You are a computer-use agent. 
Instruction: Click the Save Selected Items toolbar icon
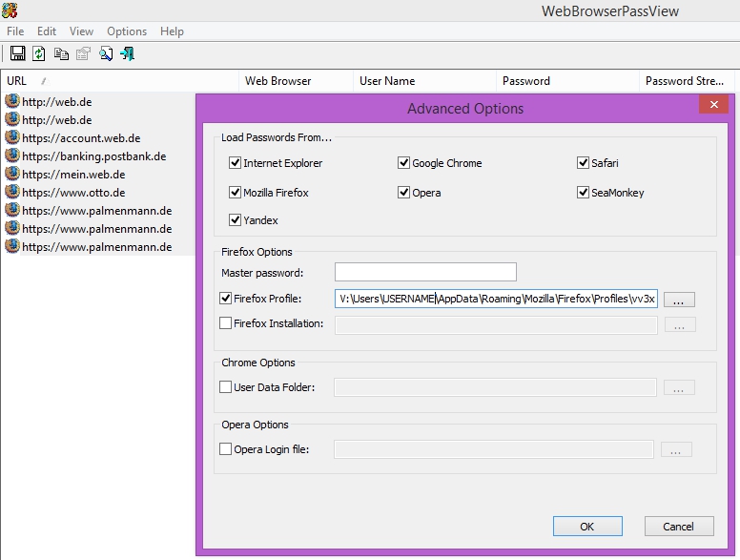click(x=17, y=54)
